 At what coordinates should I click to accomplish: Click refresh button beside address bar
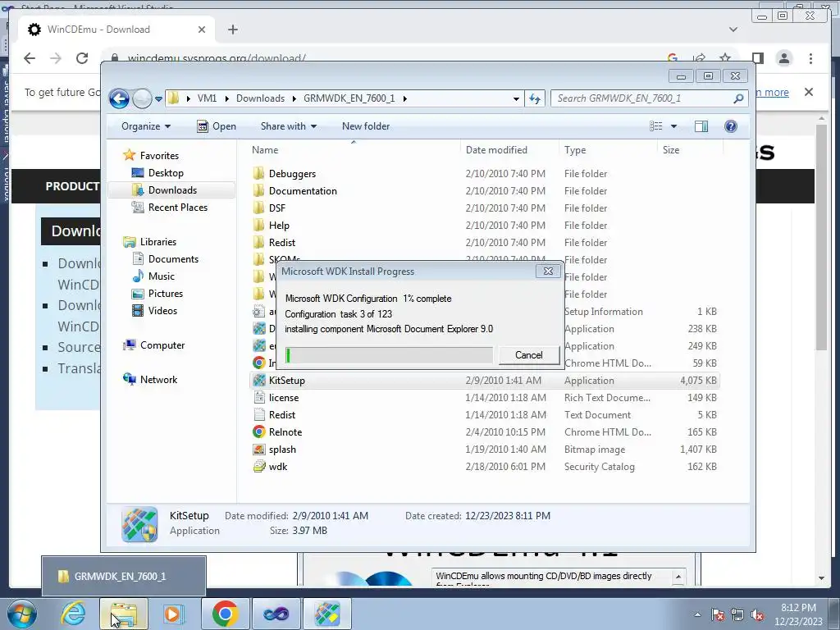point(535,98)
